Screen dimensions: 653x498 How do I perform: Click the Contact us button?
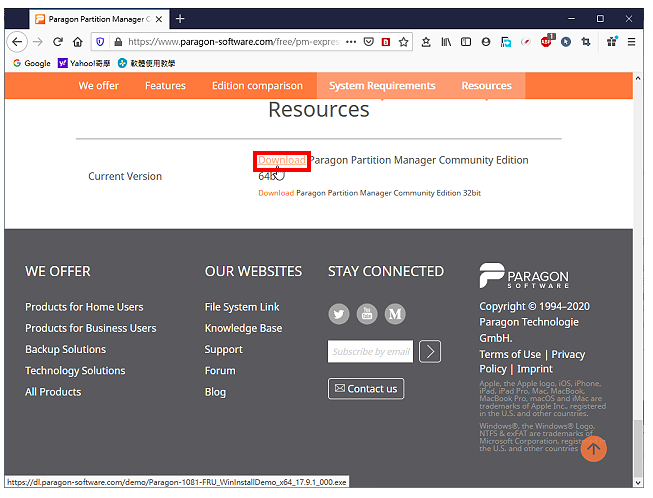[x=366, y=389]
